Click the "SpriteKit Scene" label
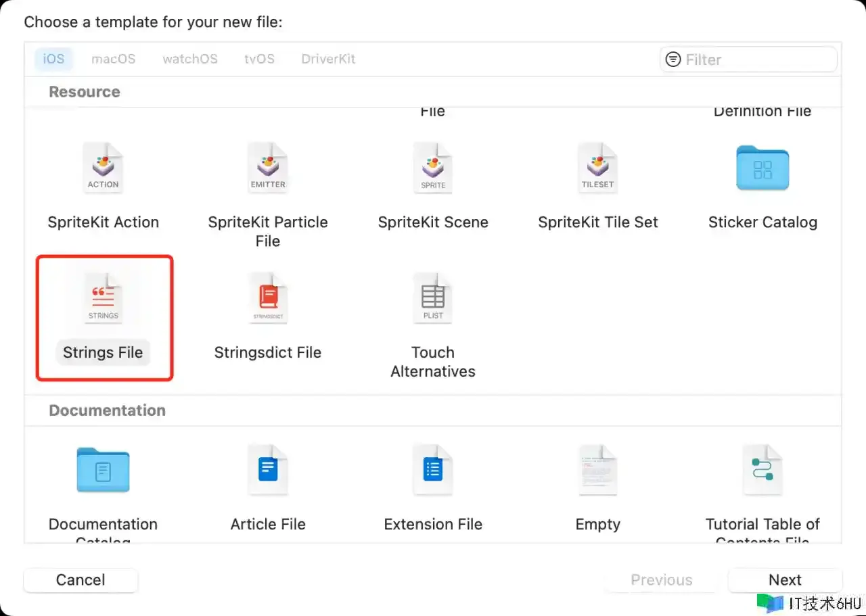This screenshot has height=616, width=866. pos(433,222)
